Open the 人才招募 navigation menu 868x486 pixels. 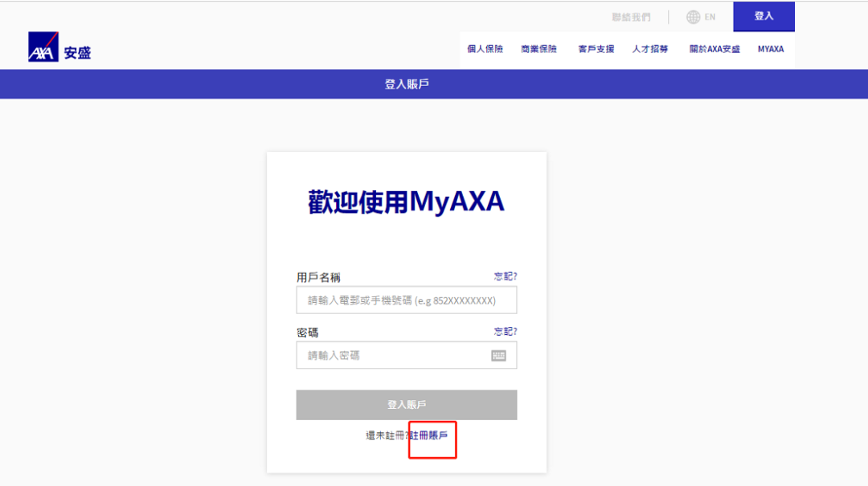point(649,48)
